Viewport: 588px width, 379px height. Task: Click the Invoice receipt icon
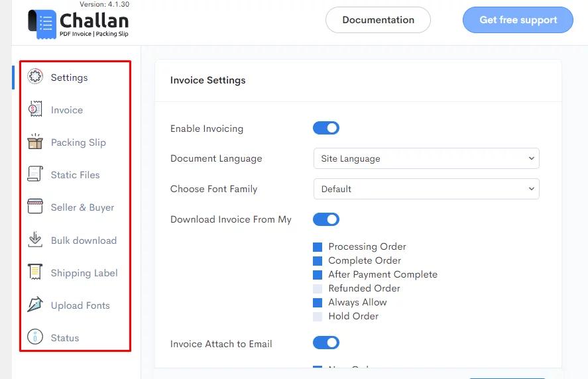coord(35,109)
